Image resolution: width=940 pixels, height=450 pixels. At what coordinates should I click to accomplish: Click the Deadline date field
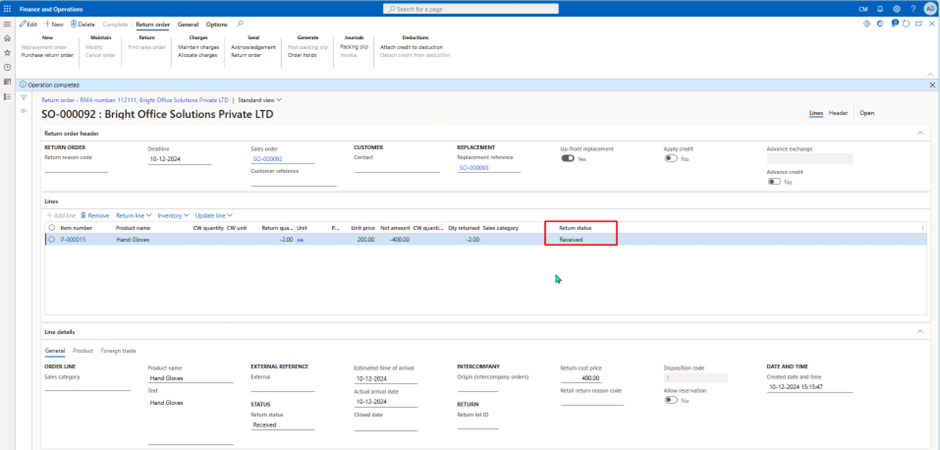179,159
